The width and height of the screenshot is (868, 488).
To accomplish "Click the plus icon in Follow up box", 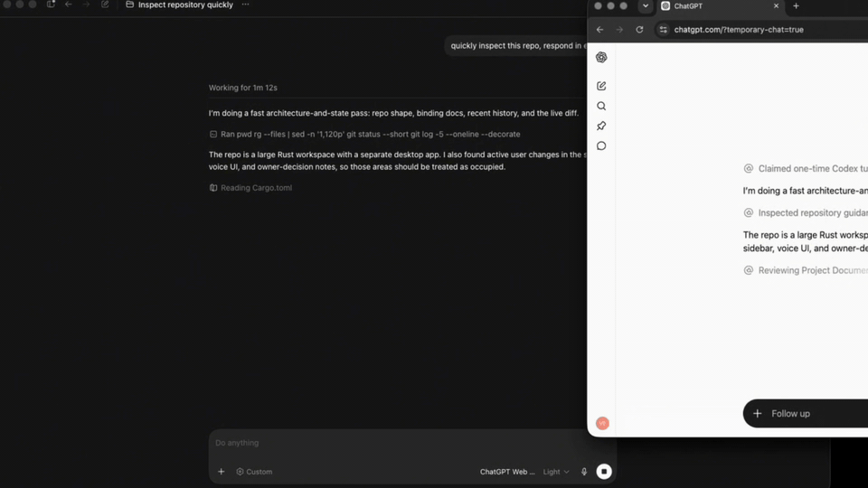I will 758,413.
